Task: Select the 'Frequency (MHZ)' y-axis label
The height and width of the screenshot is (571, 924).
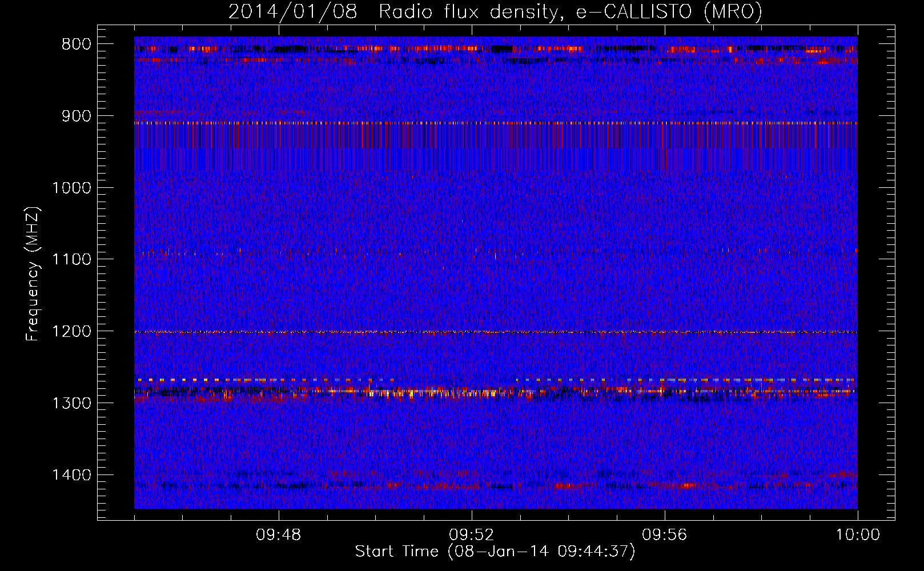Action: click(x=33, y=274)
